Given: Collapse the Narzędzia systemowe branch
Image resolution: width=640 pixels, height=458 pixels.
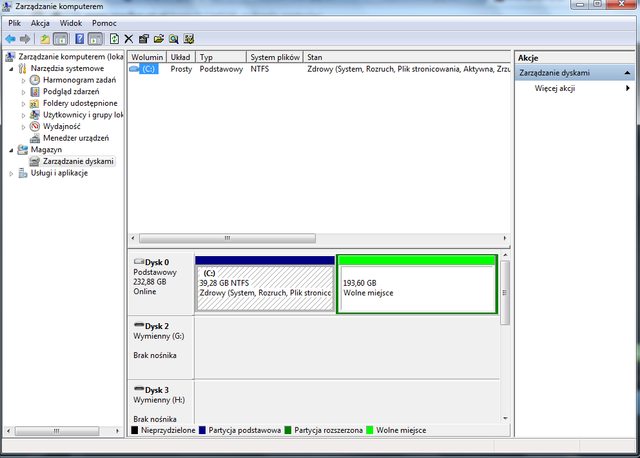Looking at the screenshot, I should [11, 69].
